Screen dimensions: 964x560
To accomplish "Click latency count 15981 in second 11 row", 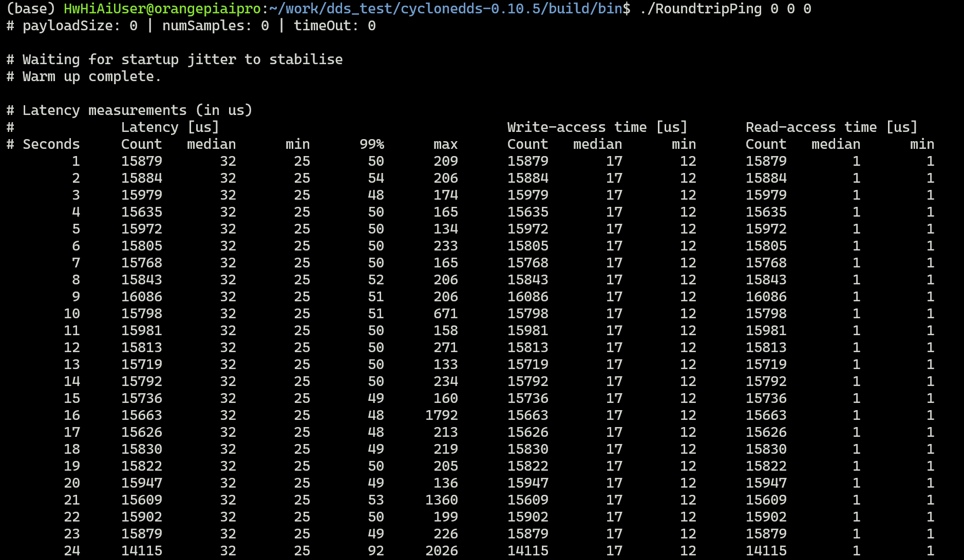I will [x=142, y=331].
